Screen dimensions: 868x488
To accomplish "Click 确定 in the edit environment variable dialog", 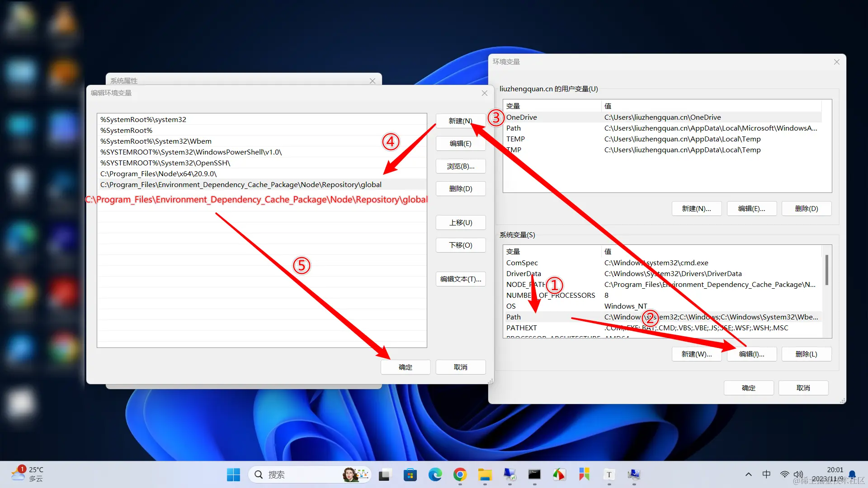I will coord(405,367).
